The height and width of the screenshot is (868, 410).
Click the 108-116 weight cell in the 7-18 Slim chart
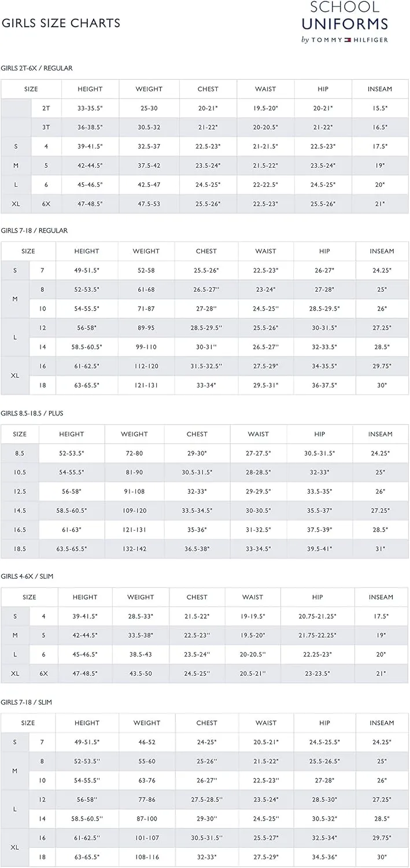tap(147, 857)
